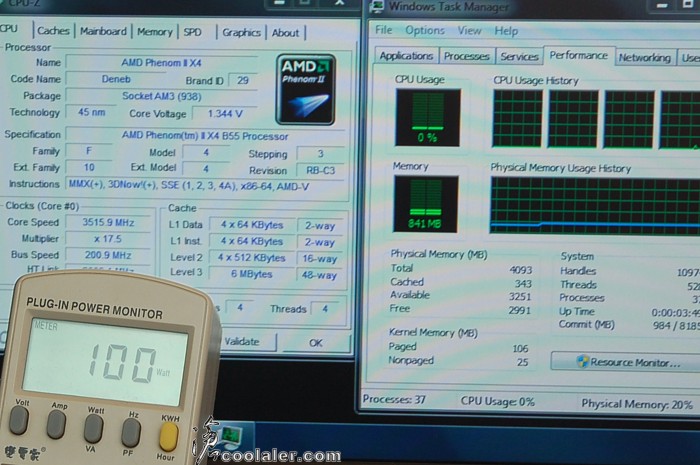Click the Technology value 45 nm

coord(92,112)
